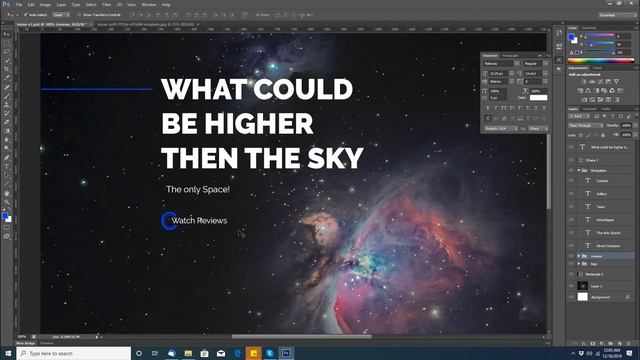Switch to the Channels tab
The height and width of the screenshot is (360, 640).
pyautogui.click(x=589, y=109)
